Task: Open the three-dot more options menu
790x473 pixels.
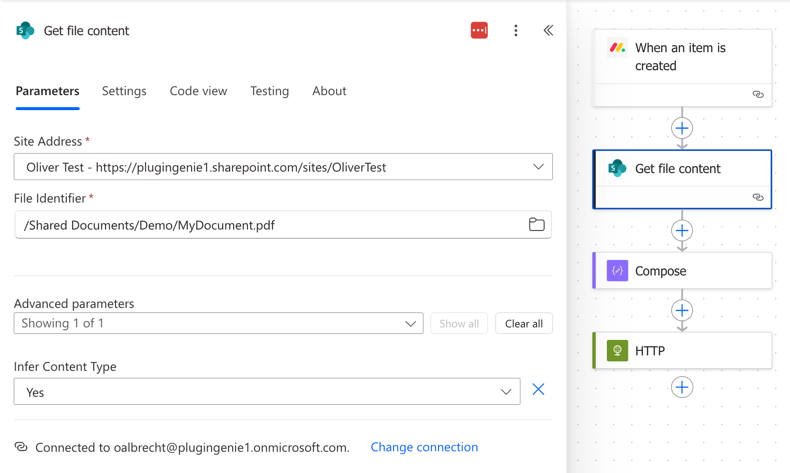Action: pyautogui.click(x=516, y=31)
